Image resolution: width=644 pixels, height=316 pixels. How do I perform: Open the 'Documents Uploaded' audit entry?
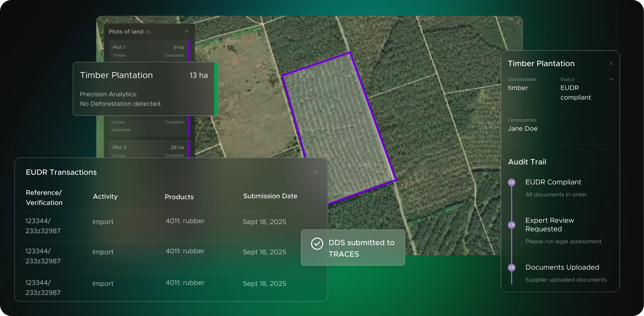coord(562,267)
